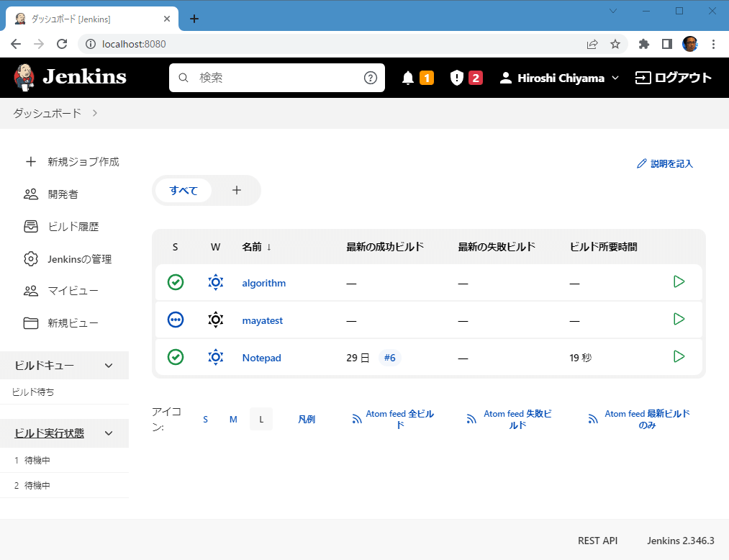
Task: Open the REST API link
Action: [597, 541]
